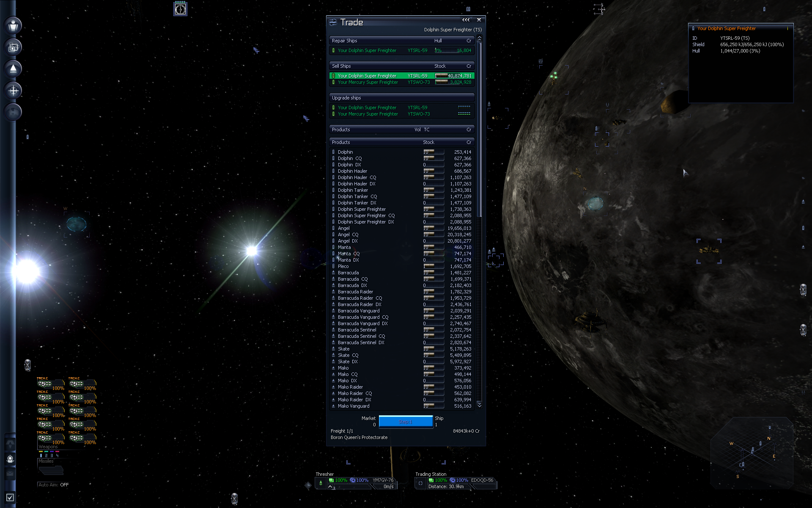The image size is (812, 508).
Task: Click the empty missile slot under Missiles
Action: (51, 470)
